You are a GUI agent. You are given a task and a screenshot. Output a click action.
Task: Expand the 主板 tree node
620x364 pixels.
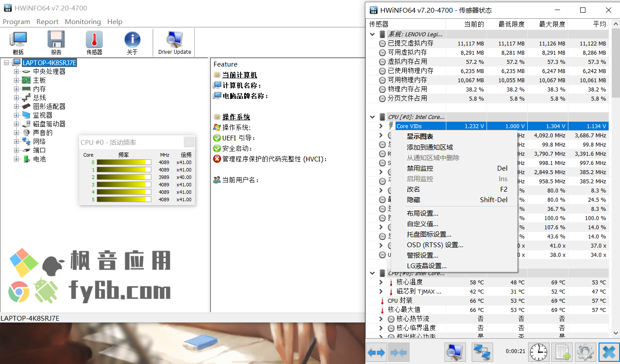tap(17, 80)
